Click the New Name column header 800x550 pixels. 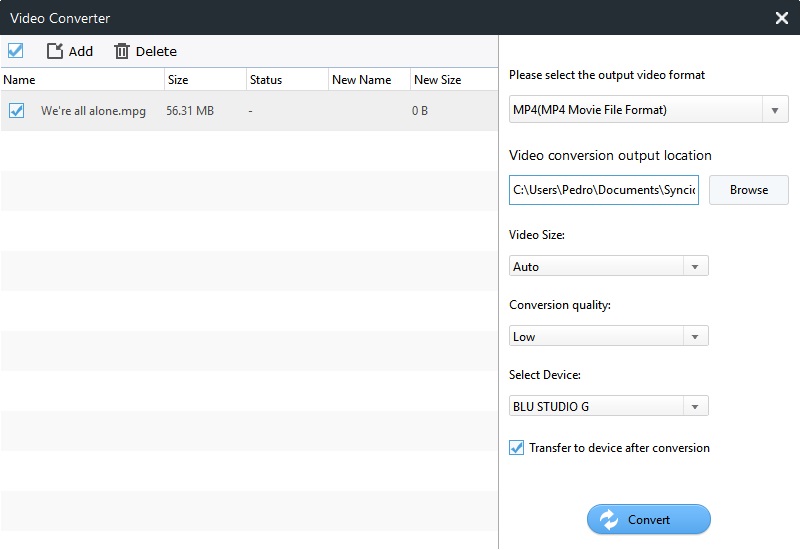(x=369, y=80)
